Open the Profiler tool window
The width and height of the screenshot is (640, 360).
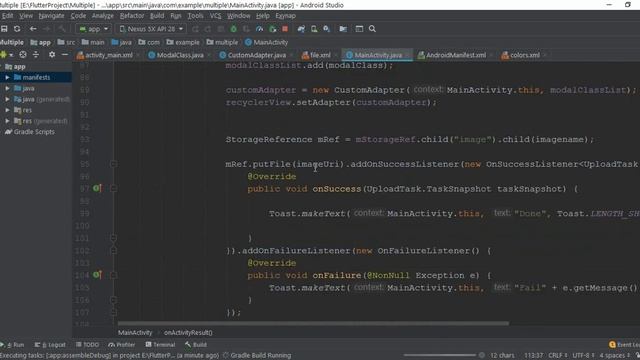122,345
